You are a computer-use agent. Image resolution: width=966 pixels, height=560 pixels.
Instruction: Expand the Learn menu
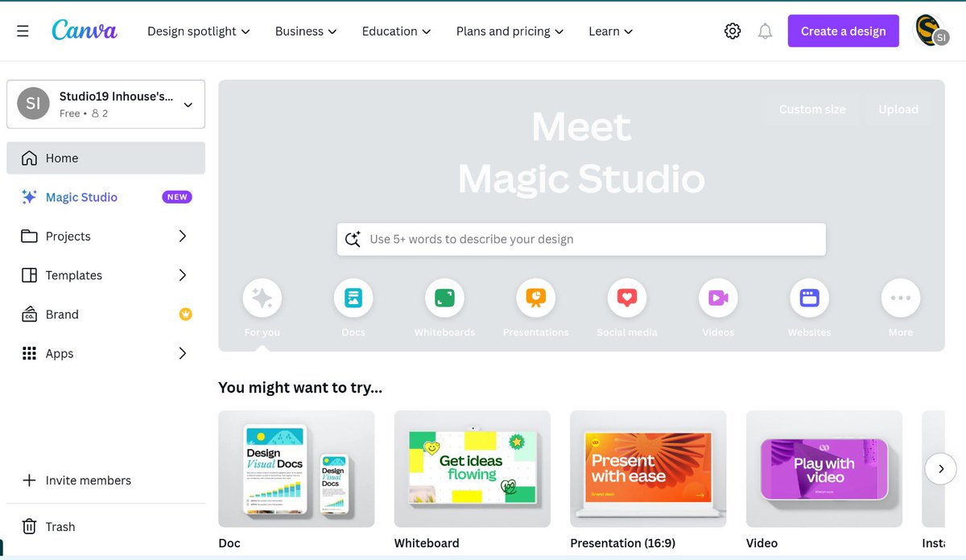coord(611,31)
